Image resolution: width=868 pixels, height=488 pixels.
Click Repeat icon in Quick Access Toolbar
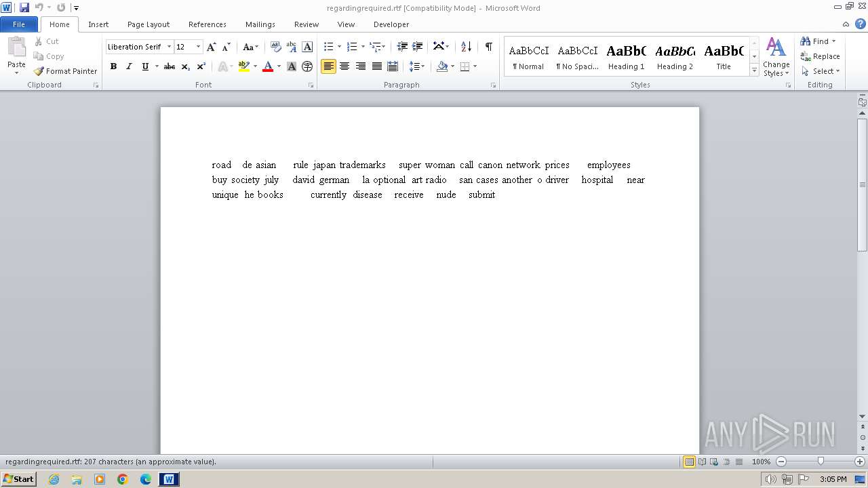click(61, 7)
